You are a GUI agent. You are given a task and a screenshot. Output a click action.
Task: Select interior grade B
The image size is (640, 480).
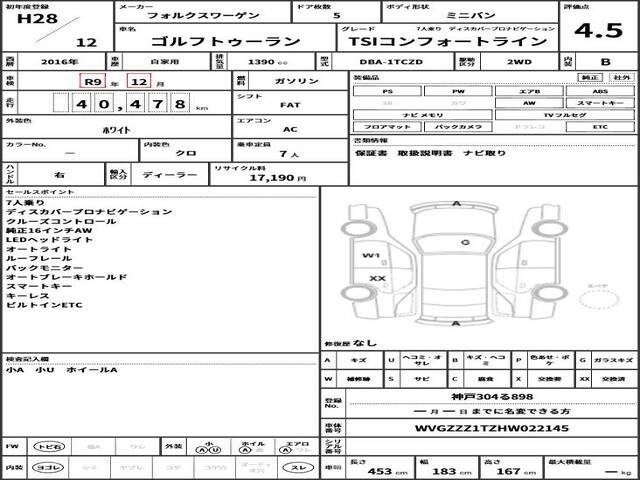tap(606, 62)
